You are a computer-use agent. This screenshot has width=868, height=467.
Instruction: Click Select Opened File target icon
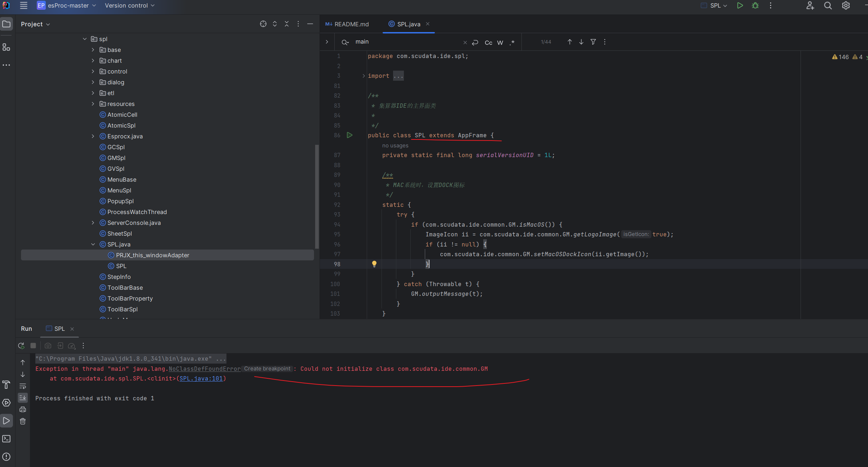point(263,24)
